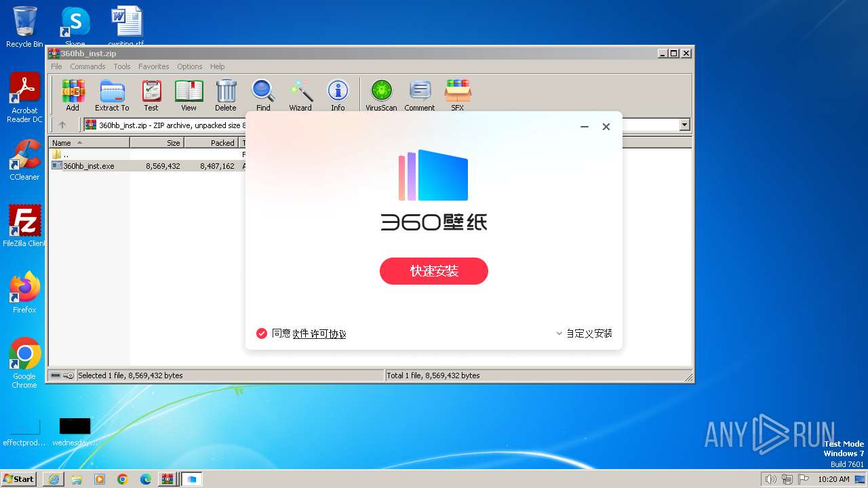Screen dimensions: 868x488
Task: Click the Edge taskbar icon
Action: point(145,479)
